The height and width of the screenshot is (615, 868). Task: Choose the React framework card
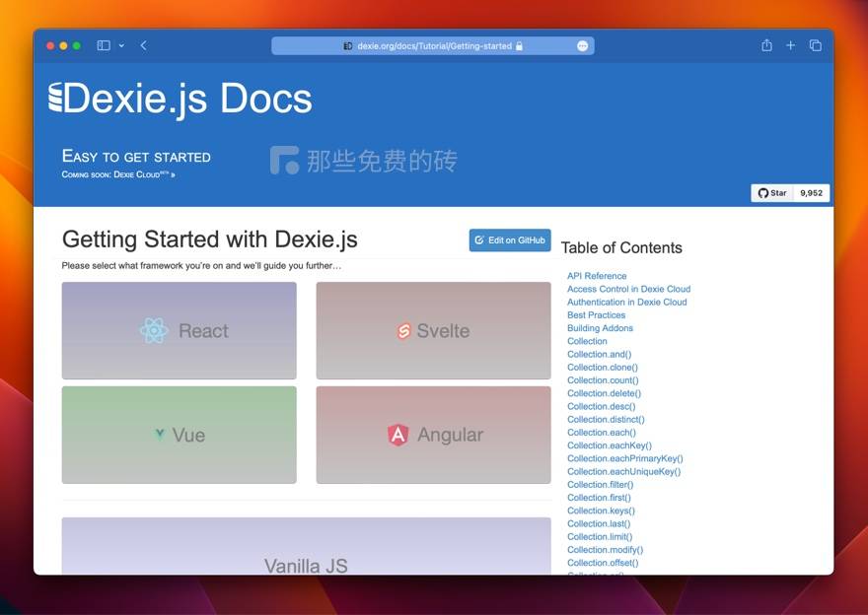click(x=179, y=331)
